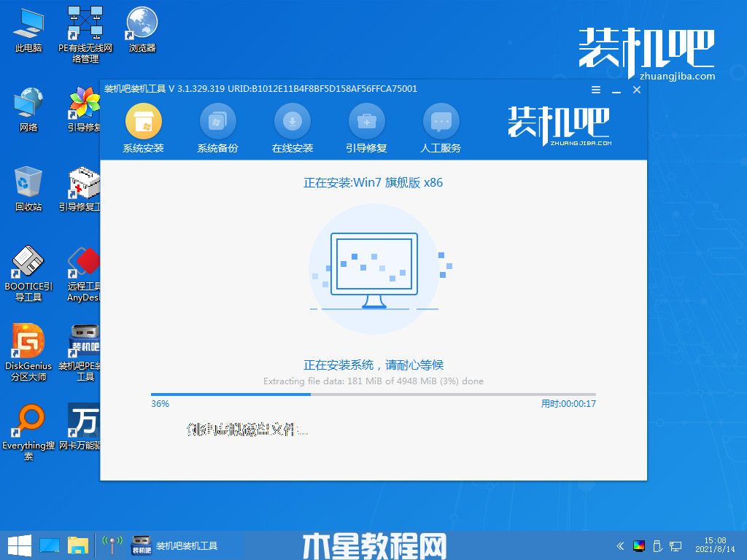Select 装机吧装机工具 taskbar button

[175, 545]
